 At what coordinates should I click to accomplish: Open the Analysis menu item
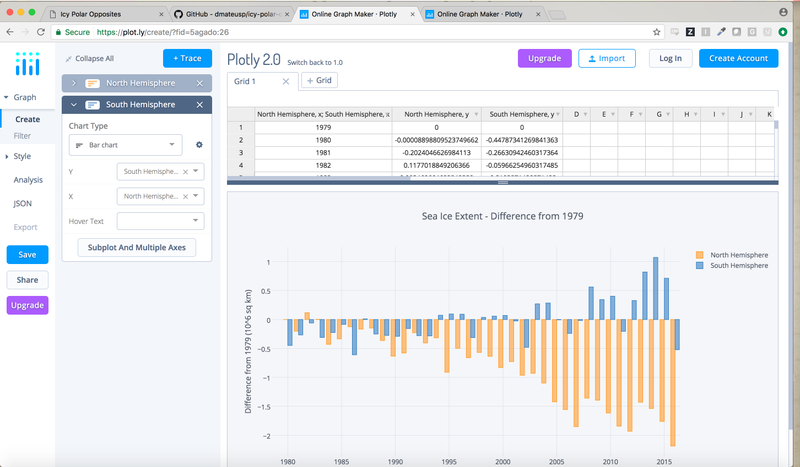click(x=28, y=180)
